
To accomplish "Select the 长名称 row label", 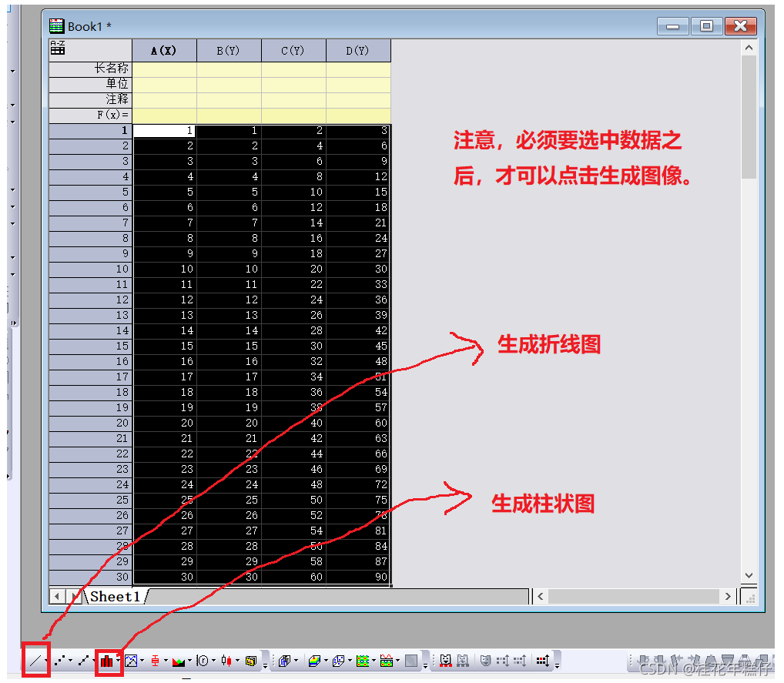I will 91,69.
